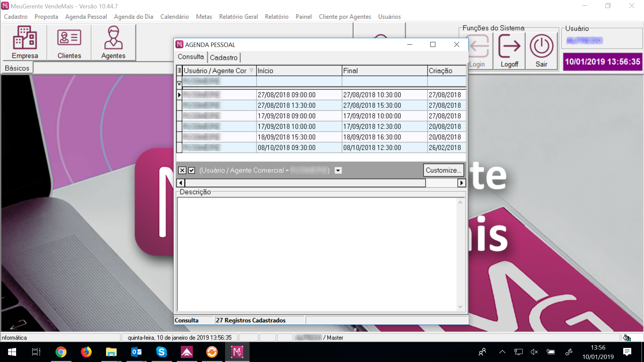Click the filter row funnel icon
This screenshot has width=644, height=362.
[x=179, y=83]
